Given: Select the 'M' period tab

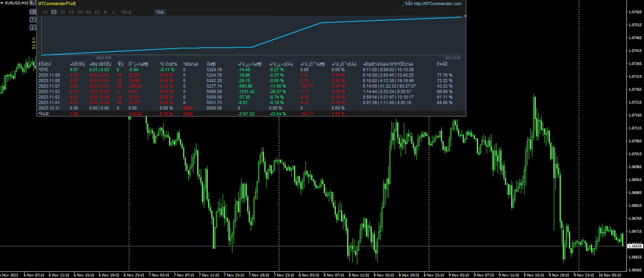Looking at the screenshot, I should (105, 12).
